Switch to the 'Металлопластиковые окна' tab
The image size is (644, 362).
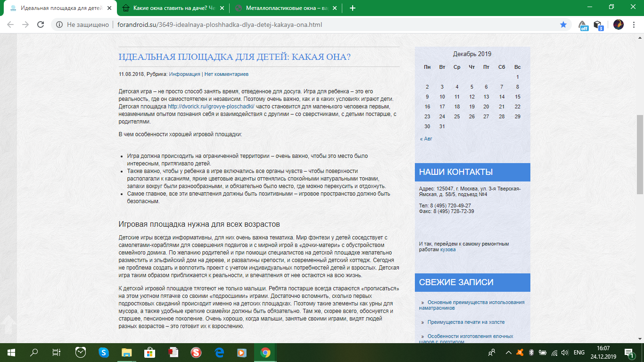[287, 8]
